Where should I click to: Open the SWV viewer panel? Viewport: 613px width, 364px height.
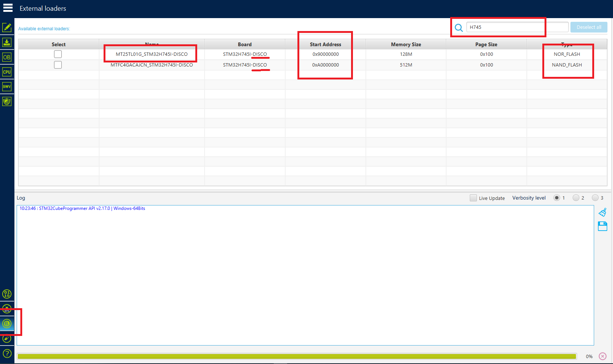pos(7,86)
